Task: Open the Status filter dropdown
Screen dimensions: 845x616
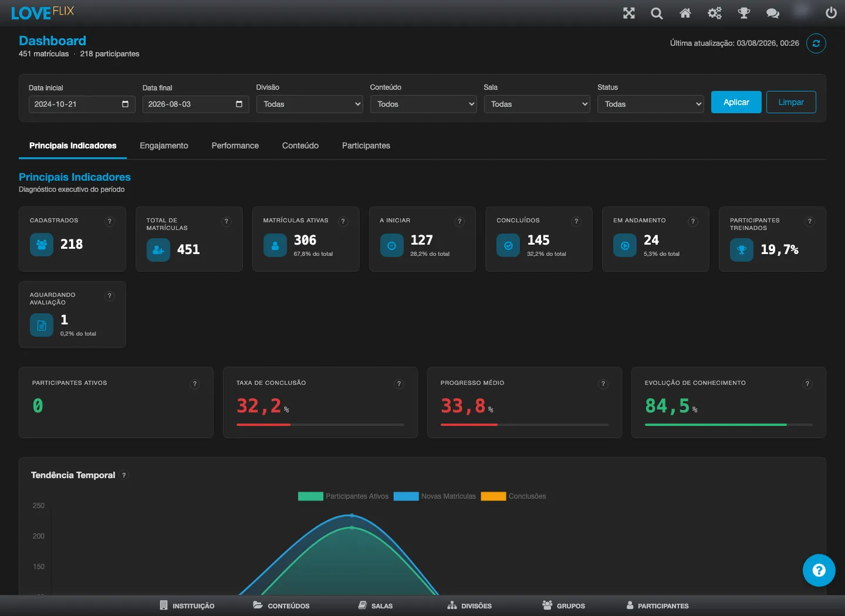Action: (651, 104)
